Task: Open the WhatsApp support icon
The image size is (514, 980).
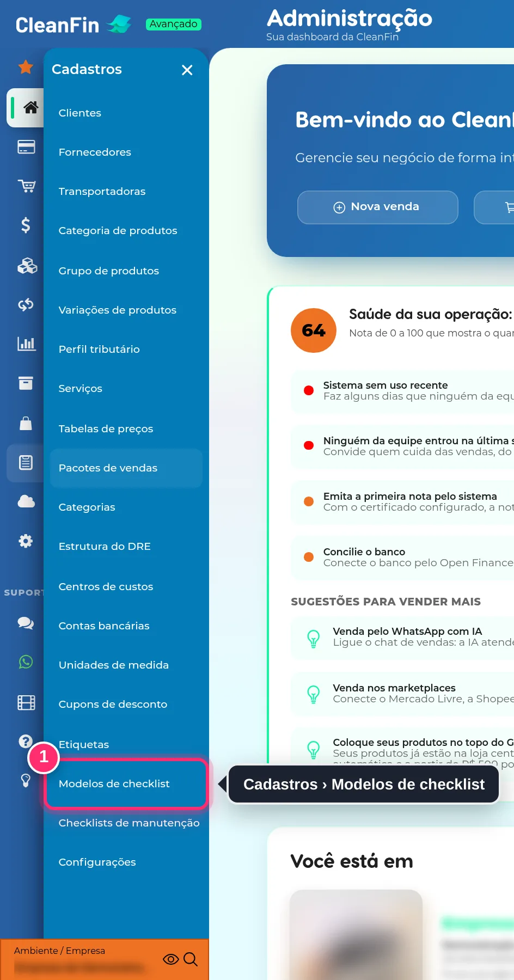Action: (26, 661)
